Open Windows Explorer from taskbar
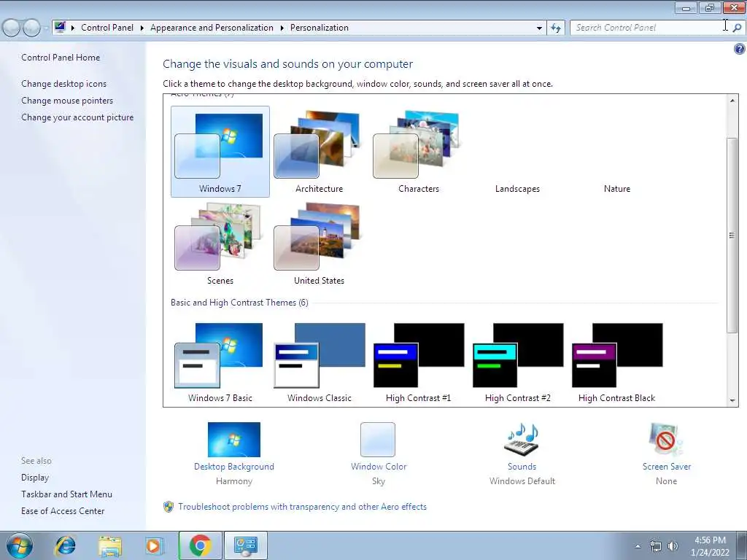 [110, 546]
